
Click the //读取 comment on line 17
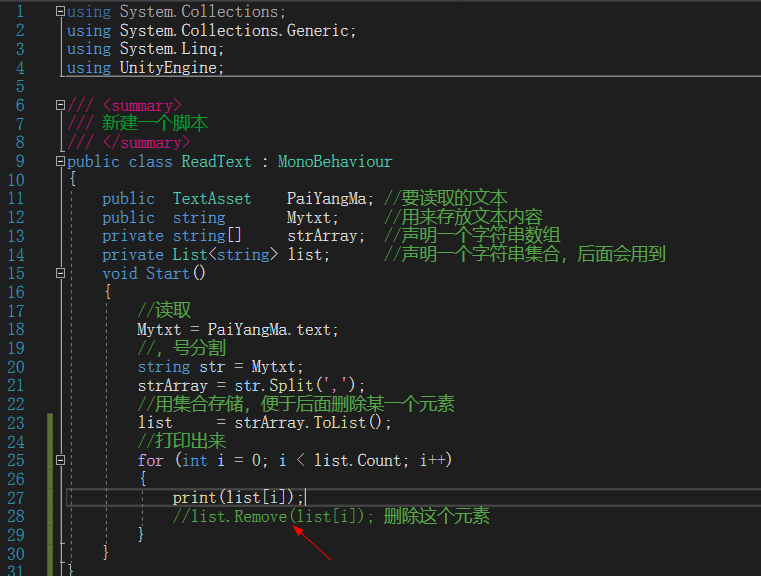click(x=164, y=310)
